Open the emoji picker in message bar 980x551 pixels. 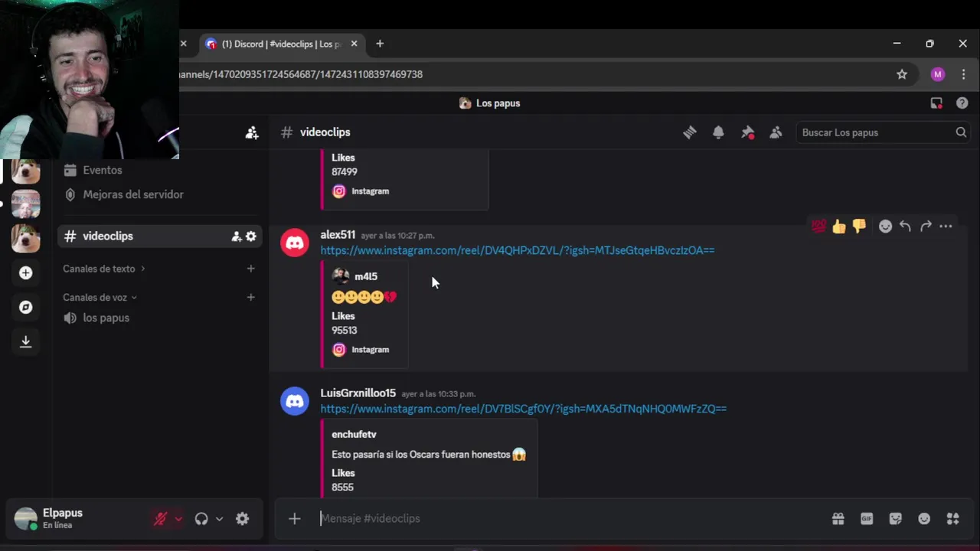pyautogui.click(x=924, y=519)
